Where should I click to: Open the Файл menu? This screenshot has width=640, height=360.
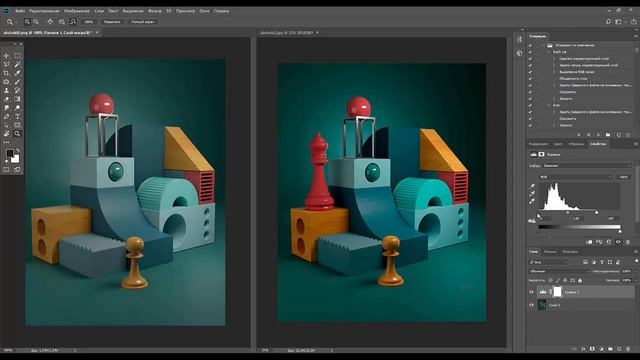pos(20,11)
